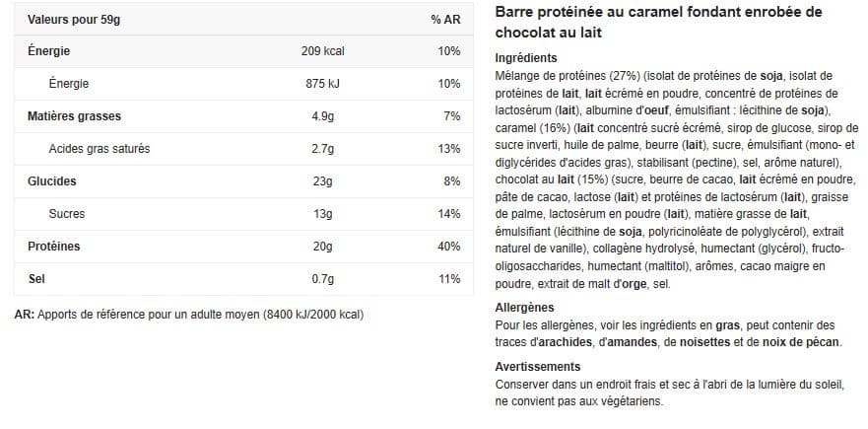Select the 'Matières grasses' row label
The height and width of the screenshot is (429, 868).
(74, 116)
